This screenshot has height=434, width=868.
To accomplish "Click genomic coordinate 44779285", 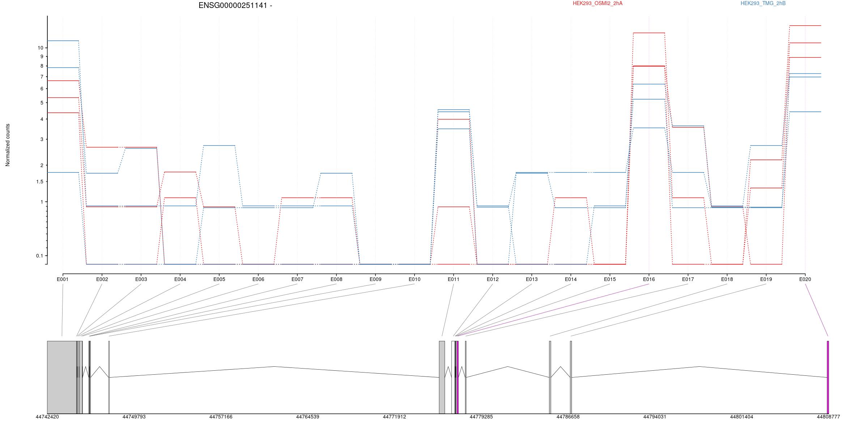I will pos(481,417).
